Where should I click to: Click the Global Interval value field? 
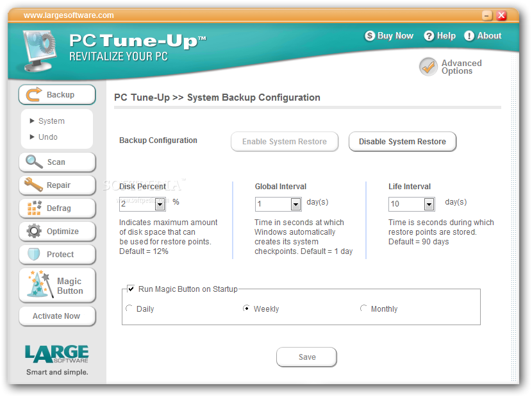click(x=274, y=205)
